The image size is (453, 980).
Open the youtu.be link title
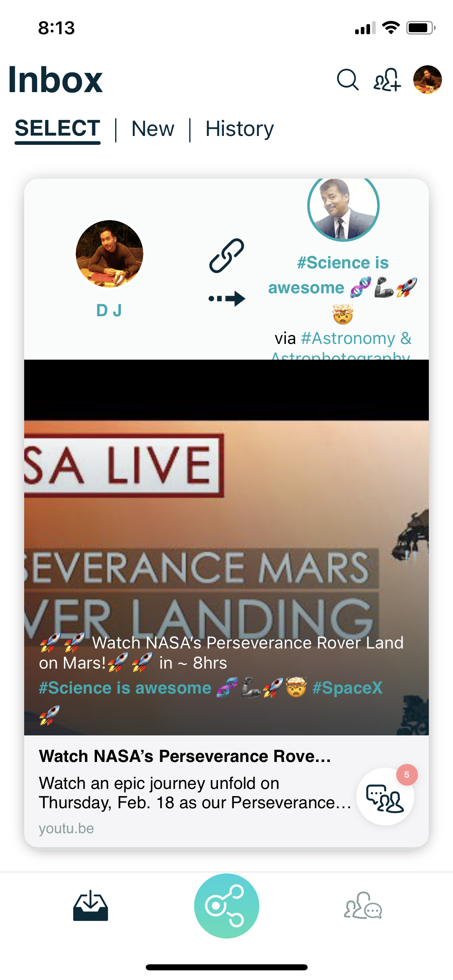pos(185,756)
